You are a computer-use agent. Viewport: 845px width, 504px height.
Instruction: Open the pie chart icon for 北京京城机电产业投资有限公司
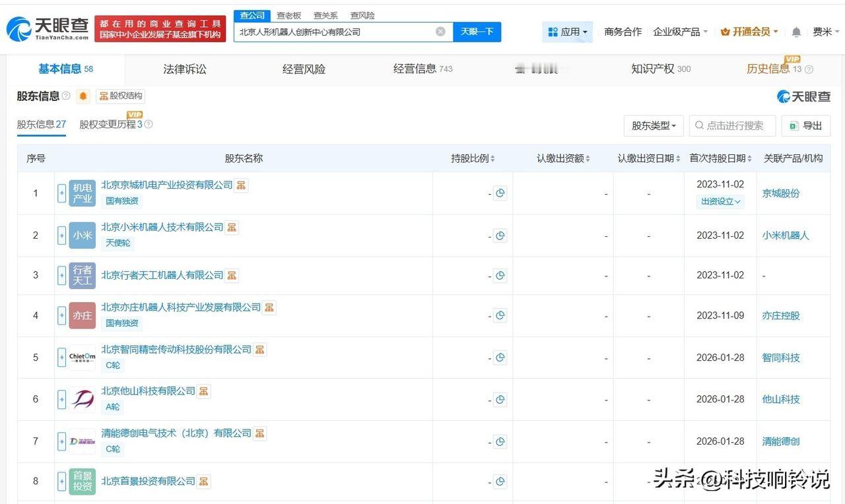point(500,193)
